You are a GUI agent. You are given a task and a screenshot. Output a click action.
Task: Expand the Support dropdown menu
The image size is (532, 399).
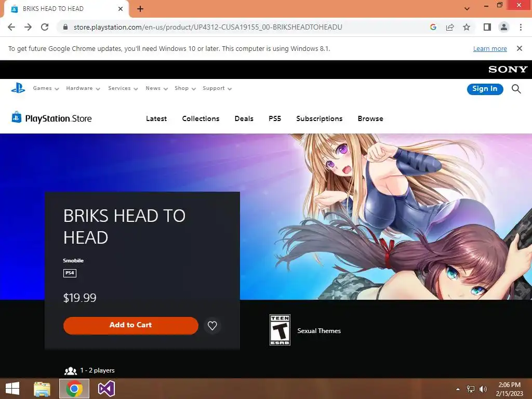pyautogui.click(x=217, y=88)
